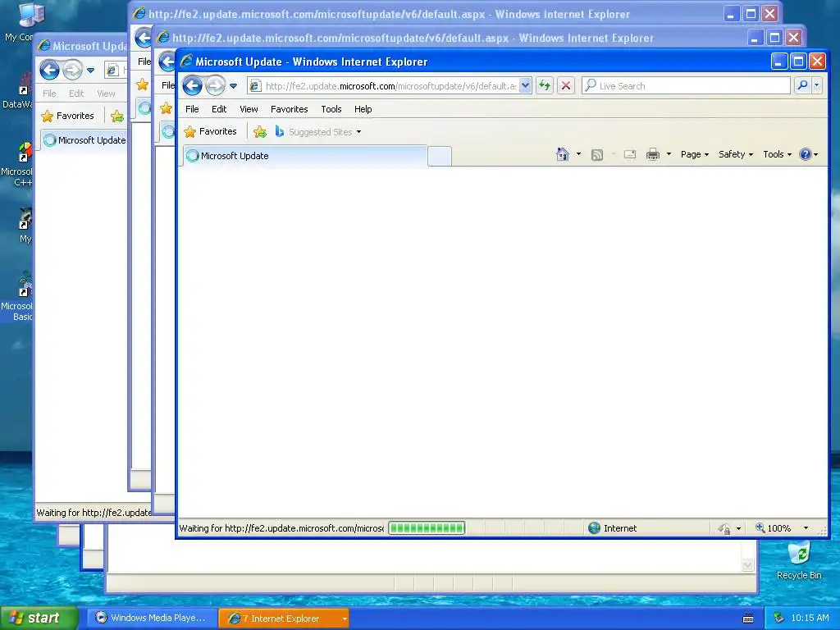
Task: Click Read Mail envelope icon
Action: (630, 155)
